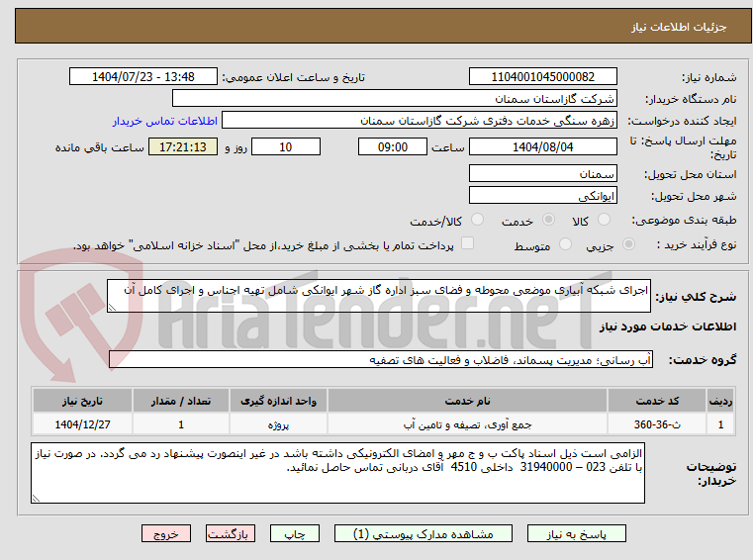Click the remaining time field 17:21:13

coord(183,146)
